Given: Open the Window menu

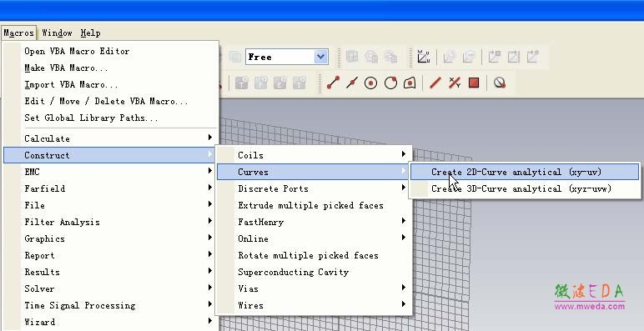Looking at the screenshot, I should (x=57, y=33).
